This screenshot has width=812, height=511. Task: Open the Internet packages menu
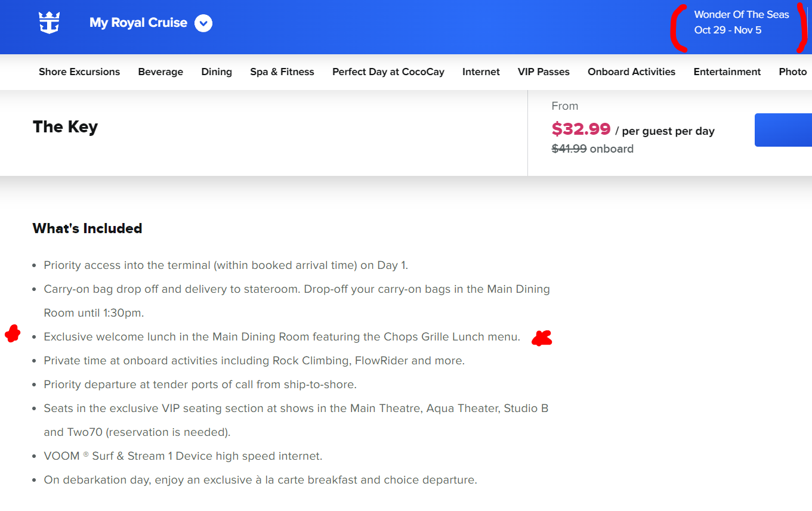(x=481, y=72)
